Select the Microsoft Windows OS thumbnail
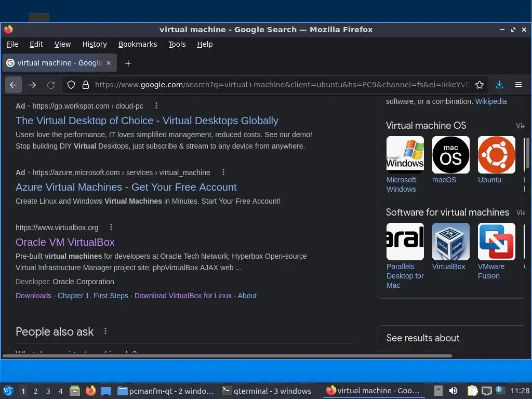This screenshot has width=532, height=399. pyautogui.click(x=405, y=155)
